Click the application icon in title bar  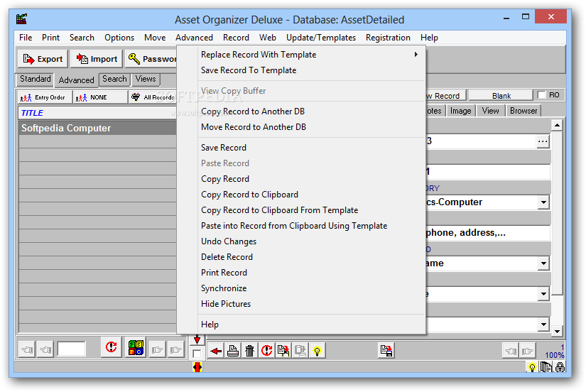click(x=22, y=18)
